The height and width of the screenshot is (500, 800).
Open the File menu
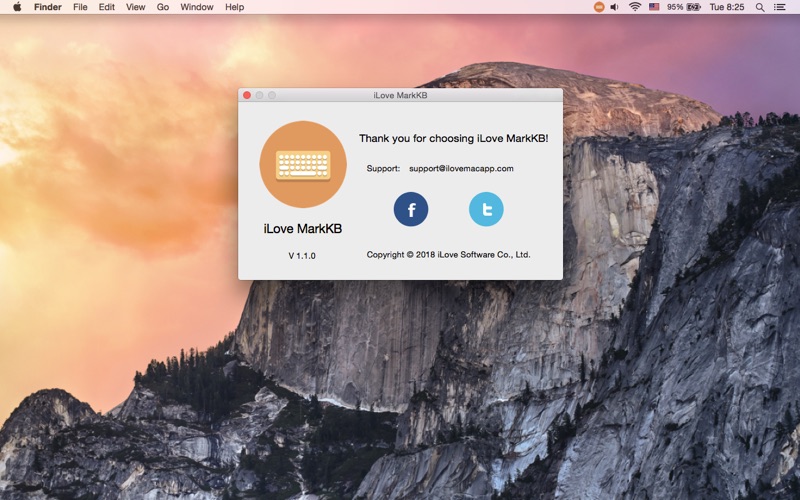[80, 7]
